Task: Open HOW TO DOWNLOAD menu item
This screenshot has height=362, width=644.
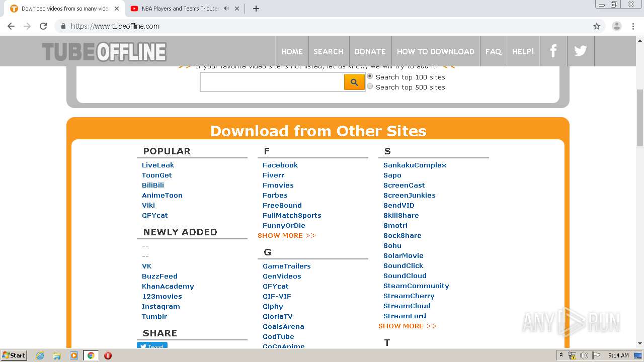Action: coord(435,51)
